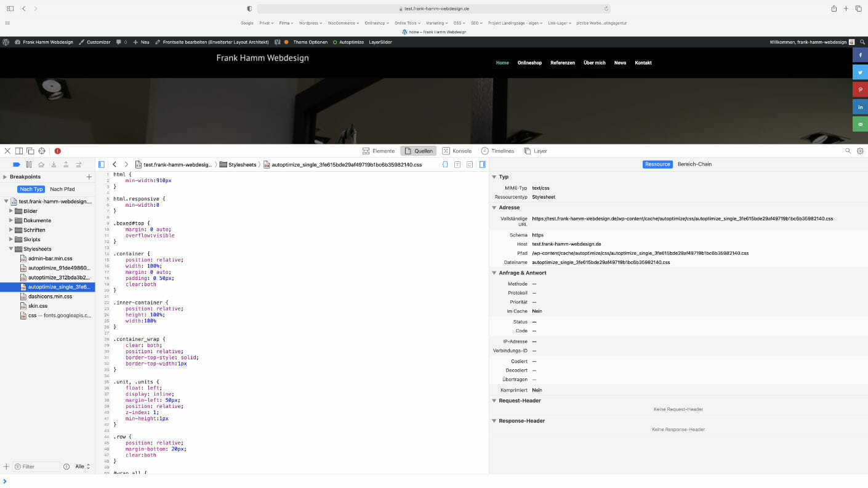
Task: Collapse the Anfrage & Antwort section
Action: (x=494, y=273)
